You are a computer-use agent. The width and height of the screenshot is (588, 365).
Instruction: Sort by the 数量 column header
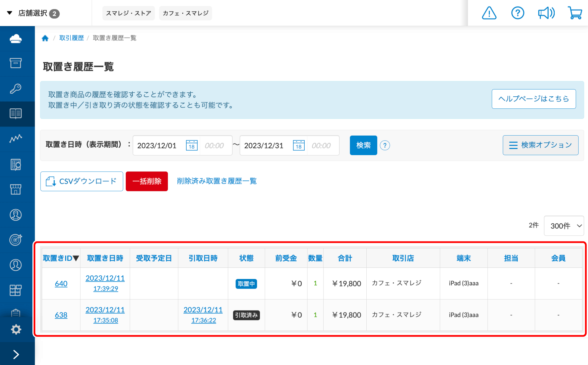coord(315,258)
